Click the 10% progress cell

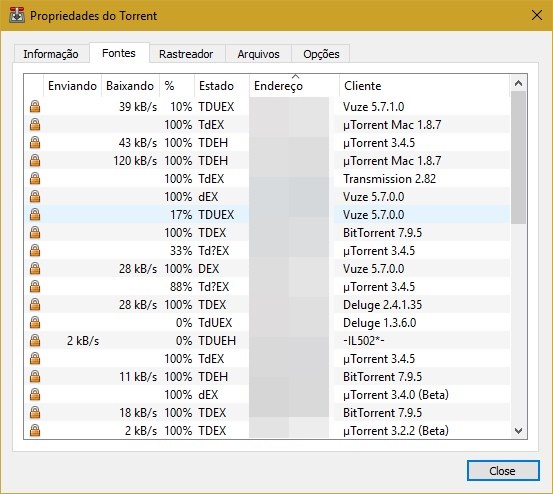click(x=181, y=106)
